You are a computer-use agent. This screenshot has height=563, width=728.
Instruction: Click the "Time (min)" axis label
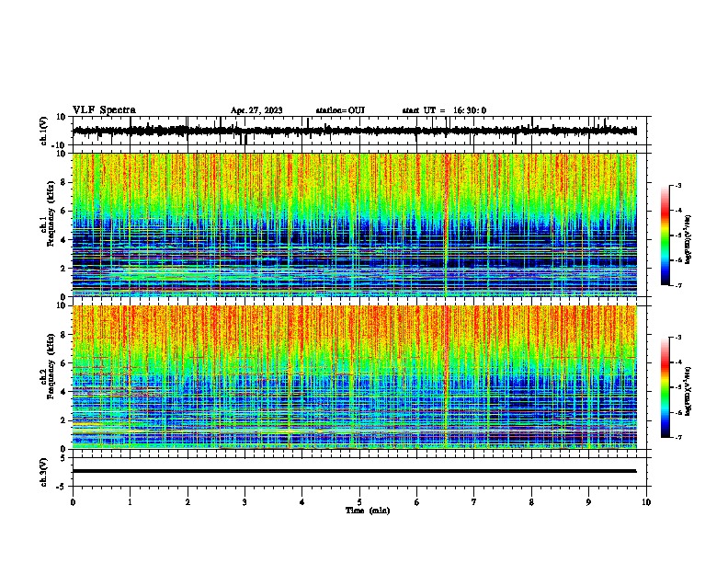(368, 511)
